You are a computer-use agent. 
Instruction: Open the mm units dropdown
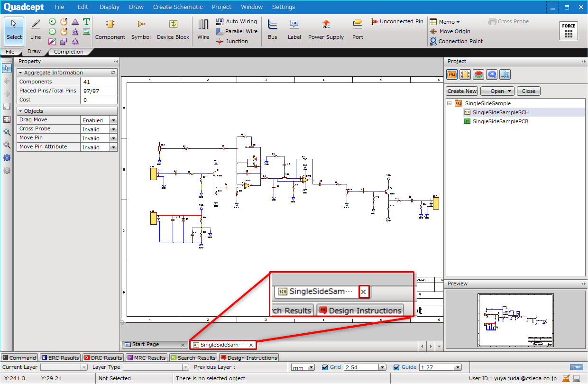click(312, 367)
